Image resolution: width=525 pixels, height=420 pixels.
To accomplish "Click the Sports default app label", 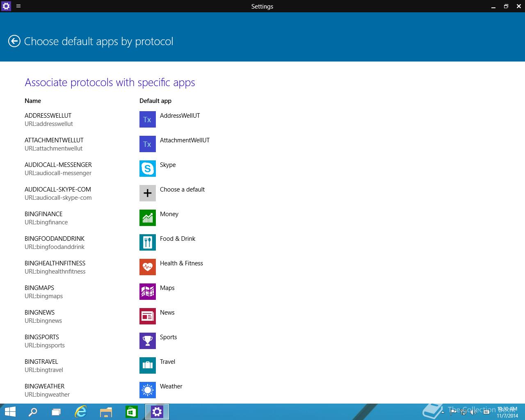I will tap(168, 337).
